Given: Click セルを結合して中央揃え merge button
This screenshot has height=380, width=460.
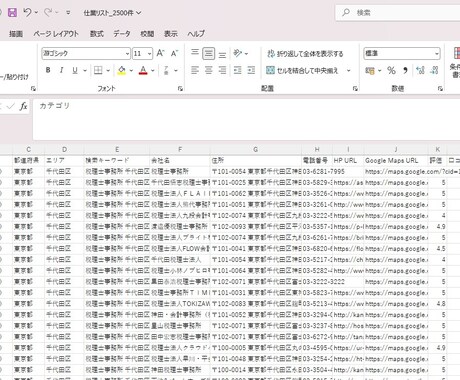Looking at the screenshot, I should (x=302, y=70).
